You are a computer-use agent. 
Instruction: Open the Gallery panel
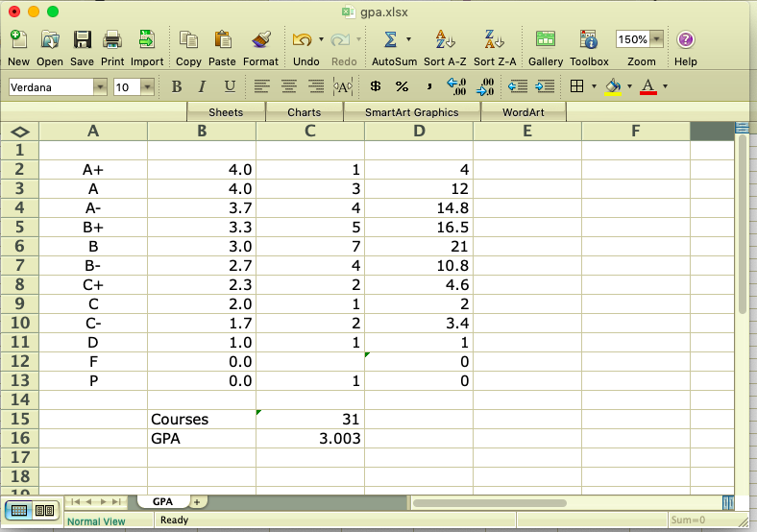[x=546, y=40]
